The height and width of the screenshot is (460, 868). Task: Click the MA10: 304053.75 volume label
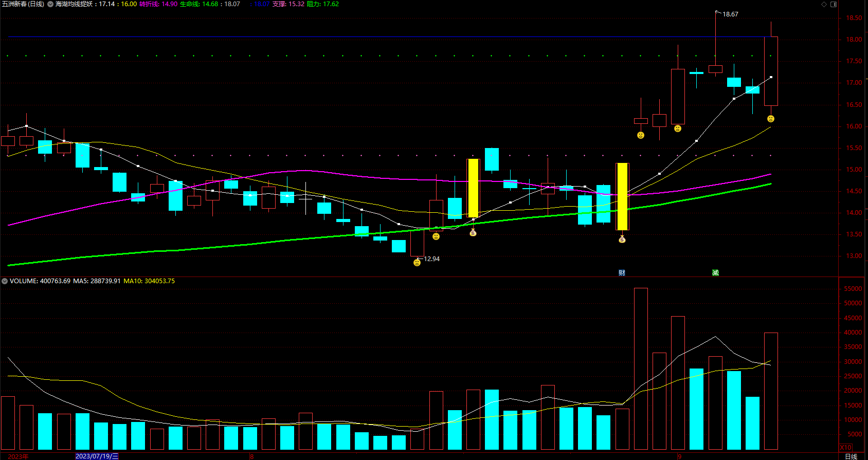click(149, 281)
